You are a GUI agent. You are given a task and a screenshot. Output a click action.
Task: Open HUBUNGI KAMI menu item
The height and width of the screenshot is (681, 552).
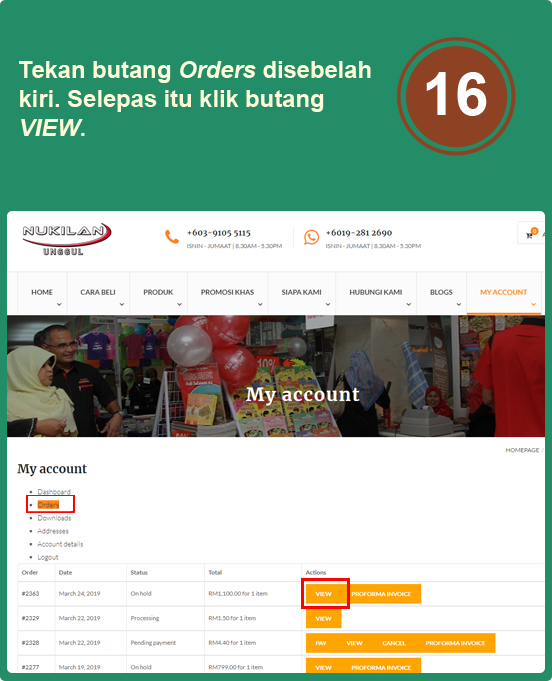click(376, 292)
